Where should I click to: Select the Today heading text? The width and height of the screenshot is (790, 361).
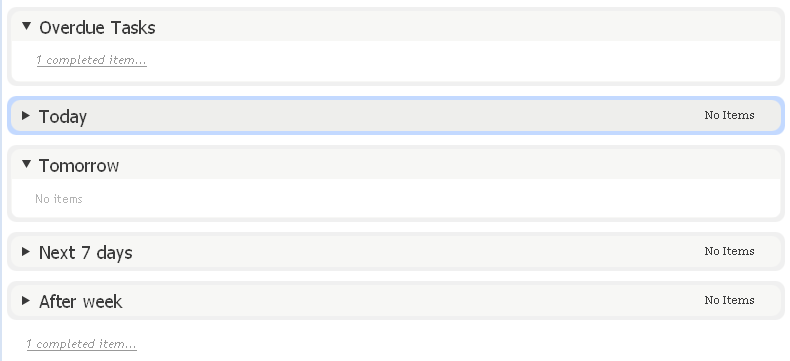pyautogui.click(x=63, y=116)
